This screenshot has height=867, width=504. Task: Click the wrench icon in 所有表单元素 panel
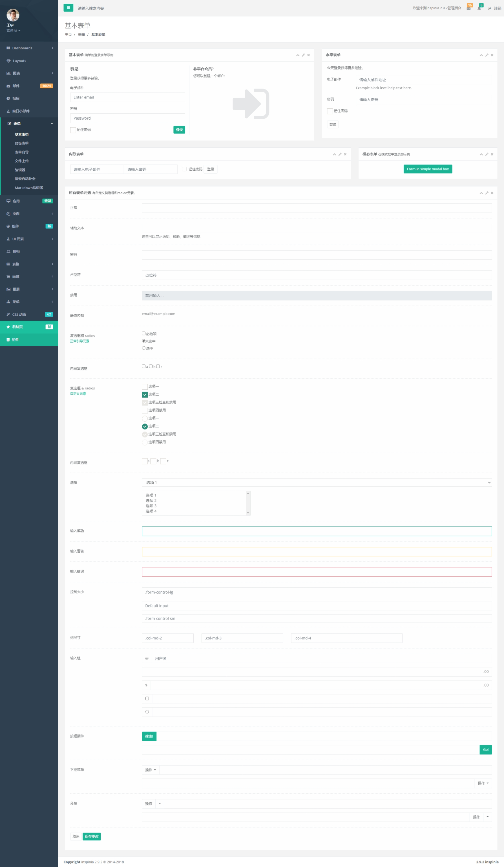pyautogui.click(x=487, y=193)
